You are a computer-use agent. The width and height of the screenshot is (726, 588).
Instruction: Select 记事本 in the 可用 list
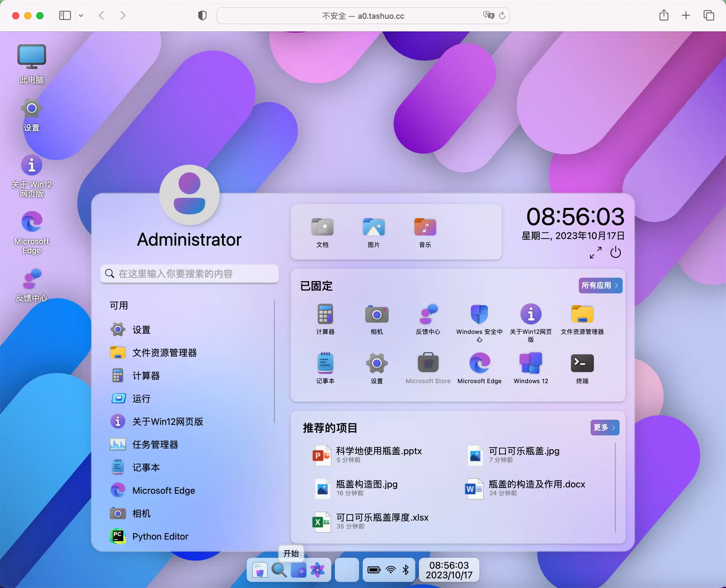pyautogui.click(x=190, y=468)
